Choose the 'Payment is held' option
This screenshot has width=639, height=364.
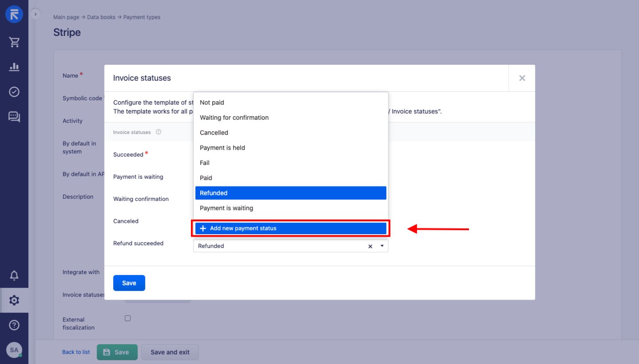291,148
